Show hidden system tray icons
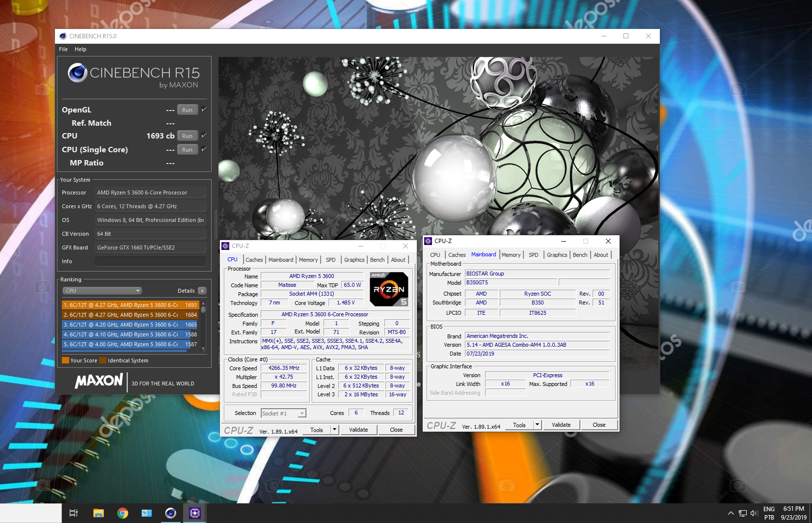The width and height of the screenshot is (812, 523). tap(731, 513)
